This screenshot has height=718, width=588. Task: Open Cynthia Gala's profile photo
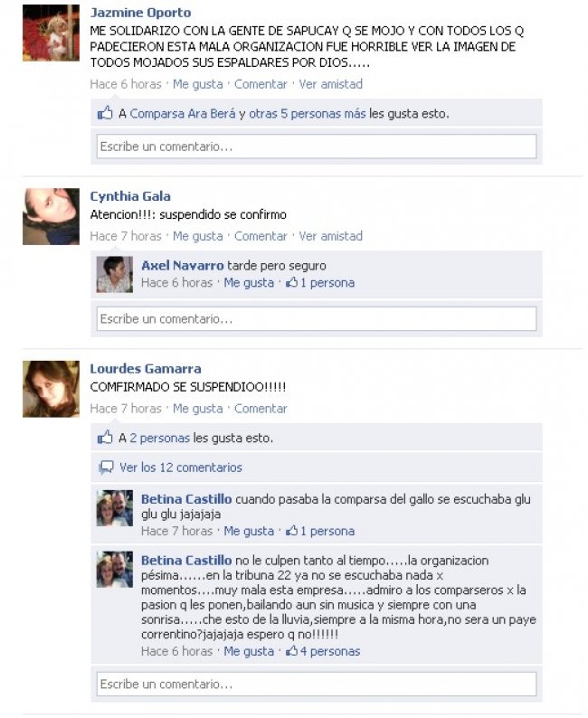coord(51,216)
